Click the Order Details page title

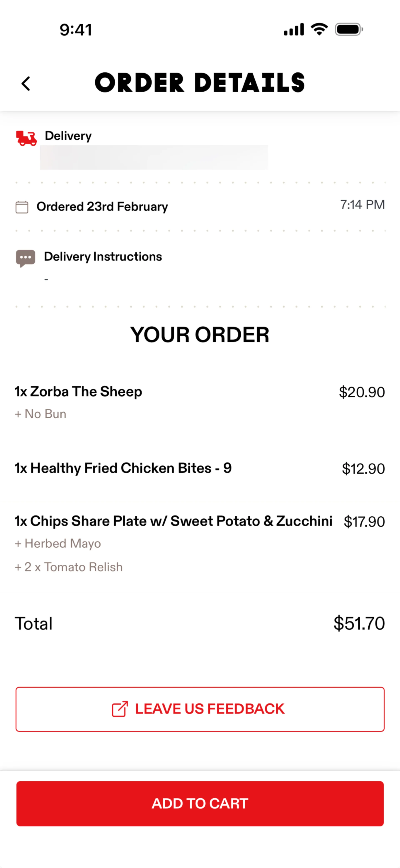click(x=200, y=83)
